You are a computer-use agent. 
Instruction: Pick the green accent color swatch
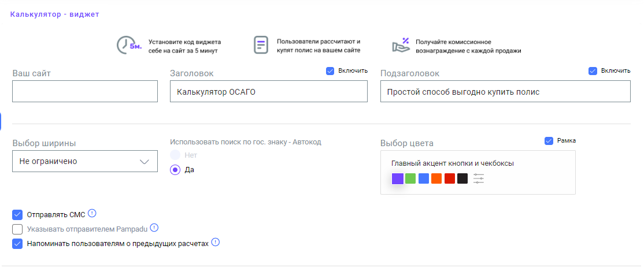410,178
